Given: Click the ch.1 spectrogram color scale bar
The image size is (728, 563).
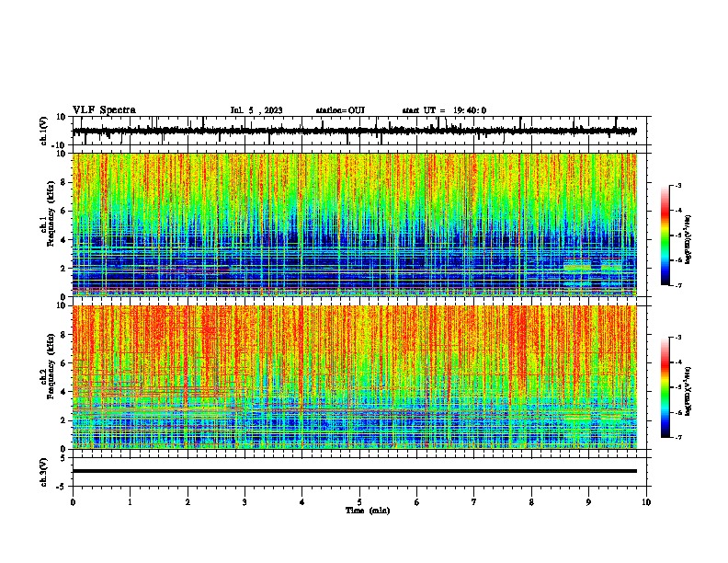Looking at the screenshot, I should click(665, 236).
